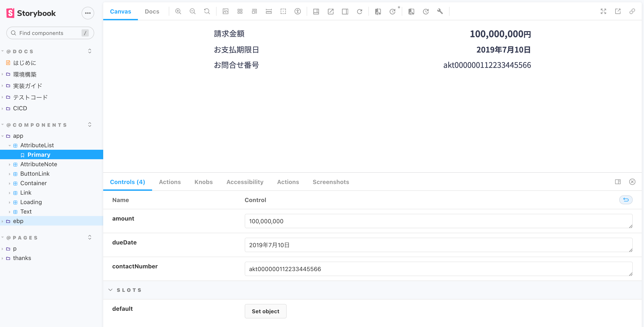This screenshot has width=644, height=327.
Task: Enable the measure ruler tool
Action: 269,12
